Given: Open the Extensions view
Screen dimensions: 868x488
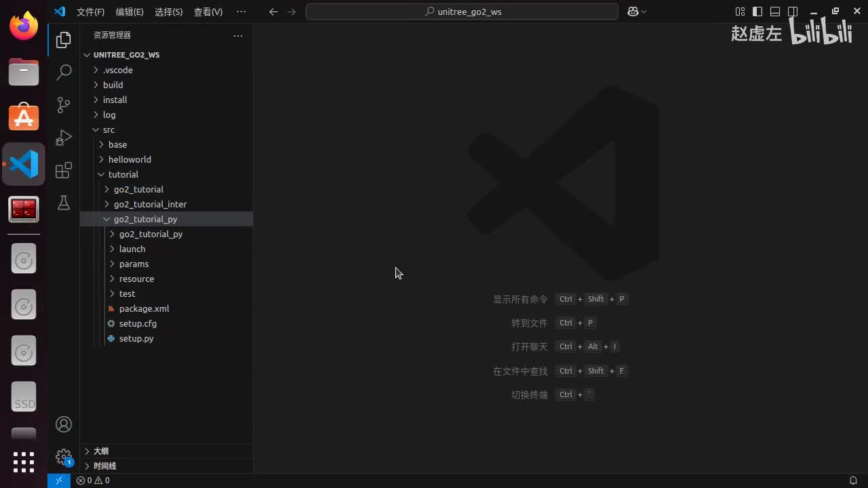Looking at the screenshot, I should [x=64, y=170].
